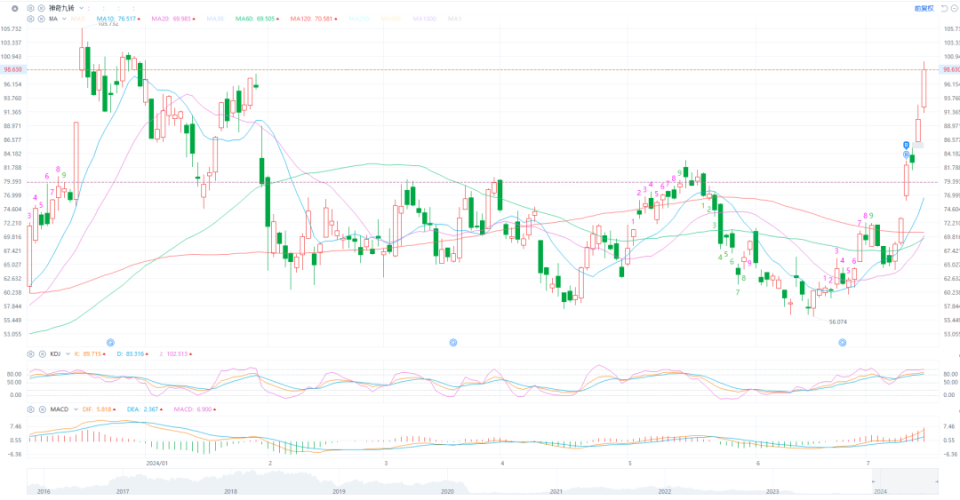Expand the 神奇九转 indicator dropdown arrow
The height and width of the screenshot is (500, 960).
pos(81,9)
